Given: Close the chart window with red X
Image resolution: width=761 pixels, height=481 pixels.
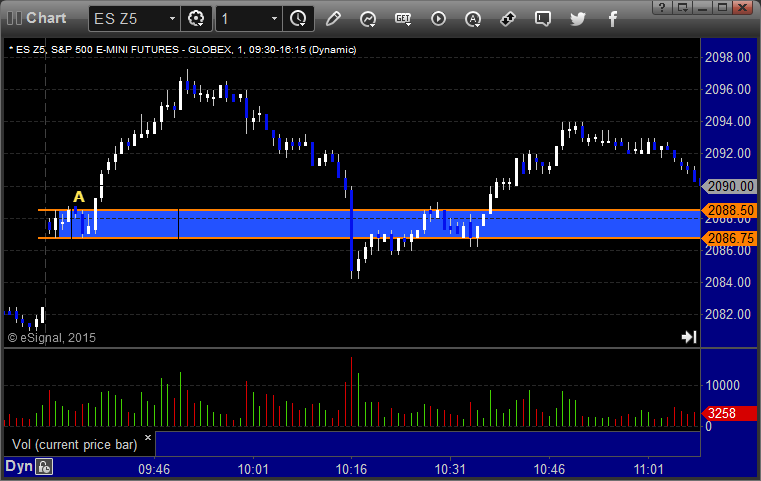Looking at the screenshot, I should pos(743,7).
